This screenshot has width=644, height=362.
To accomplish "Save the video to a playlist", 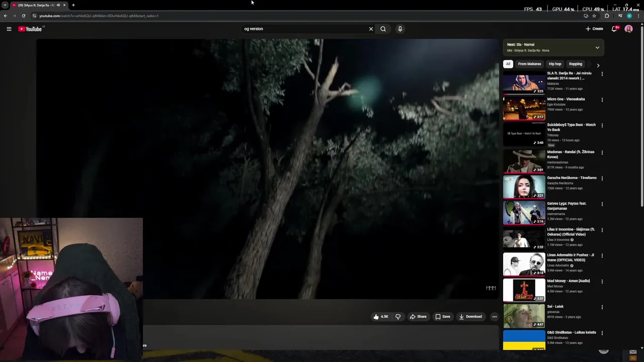I will click(443, 317).
